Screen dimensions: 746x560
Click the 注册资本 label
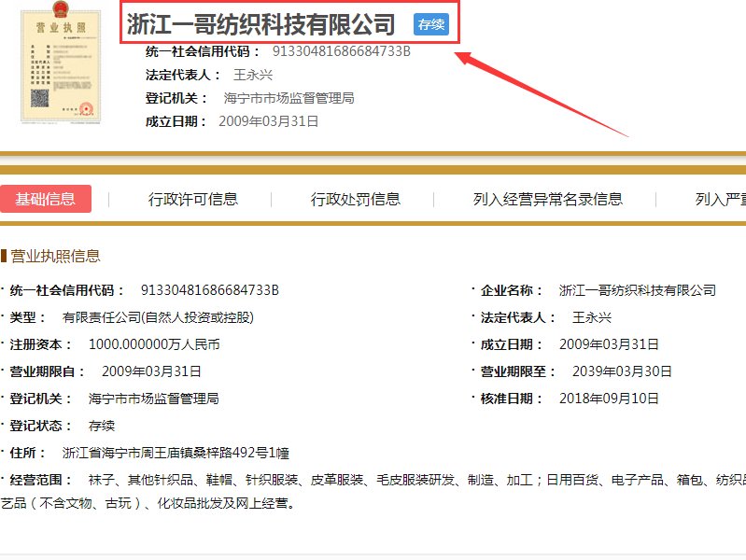pyautogui.click(x=41, y=344)
